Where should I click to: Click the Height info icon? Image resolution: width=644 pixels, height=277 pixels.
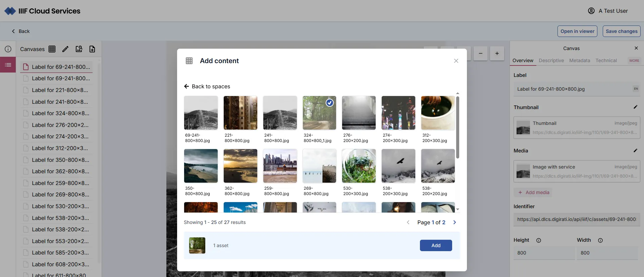coord(539,240)
